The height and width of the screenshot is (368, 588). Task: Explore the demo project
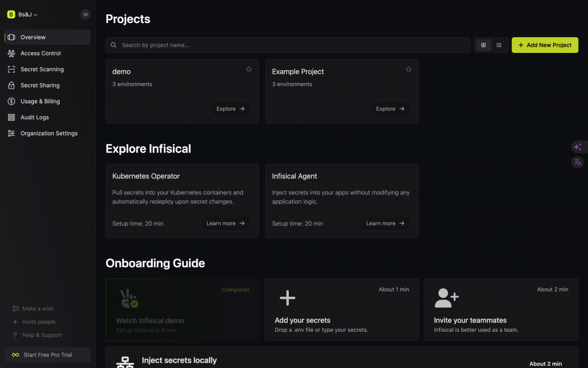(x=231, y=109)
